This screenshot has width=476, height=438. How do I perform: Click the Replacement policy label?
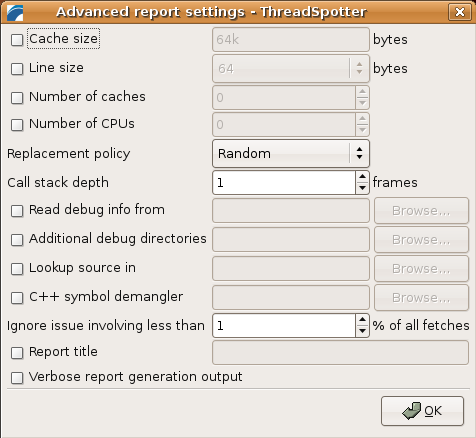[x=69, y=154]
